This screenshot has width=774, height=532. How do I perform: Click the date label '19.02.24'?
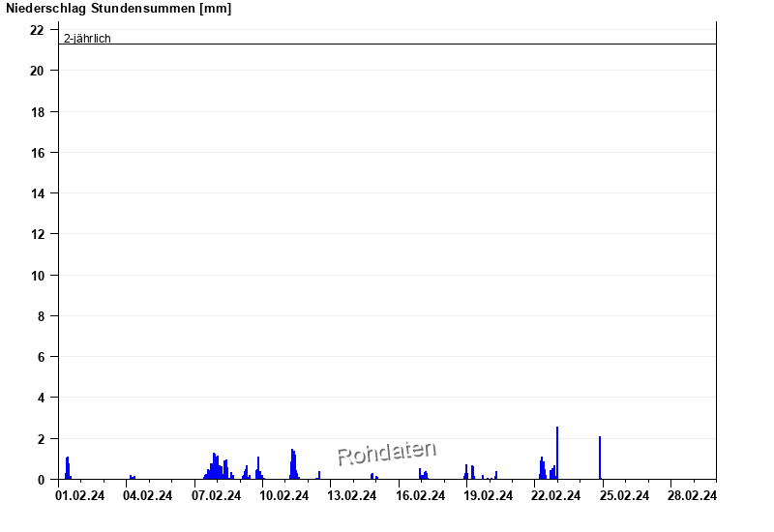click(x=489, y=495)
